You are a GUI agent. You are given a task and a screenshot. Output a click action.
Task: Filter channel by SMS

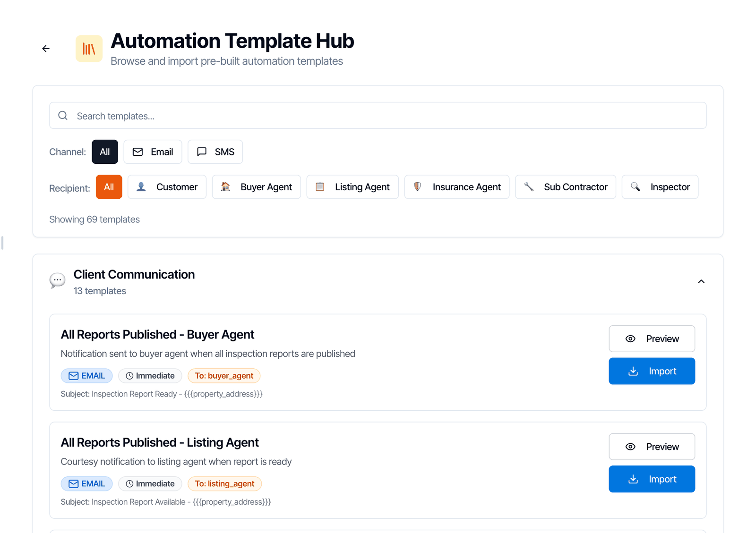pos(215,152)
